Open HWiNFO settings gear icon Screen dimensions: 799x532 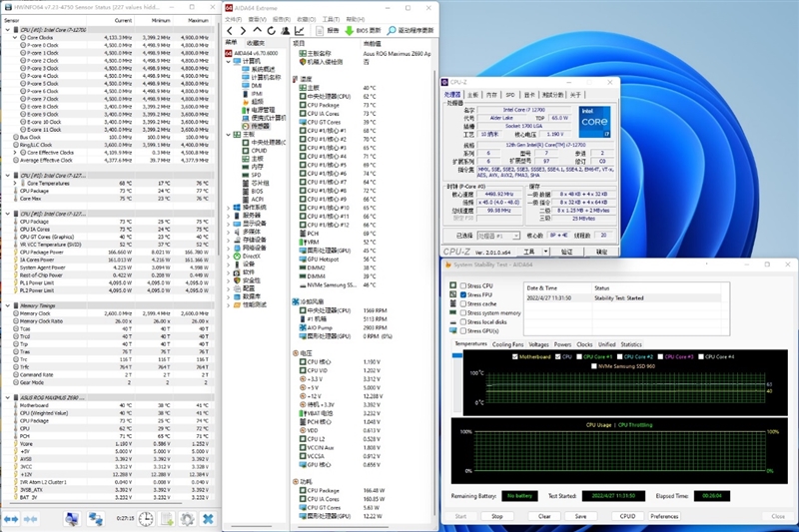[x=187, y=519]
